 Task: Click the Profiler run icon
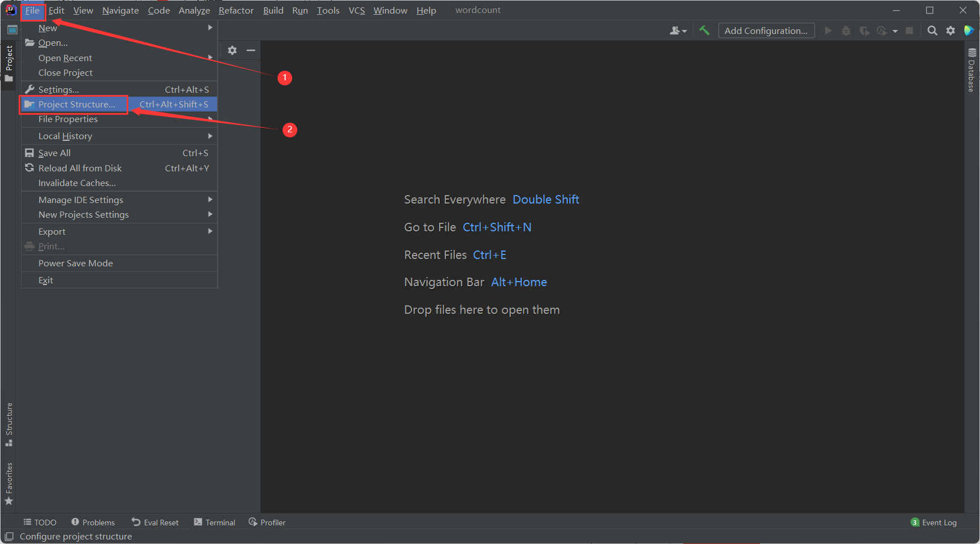pos(882,31)
